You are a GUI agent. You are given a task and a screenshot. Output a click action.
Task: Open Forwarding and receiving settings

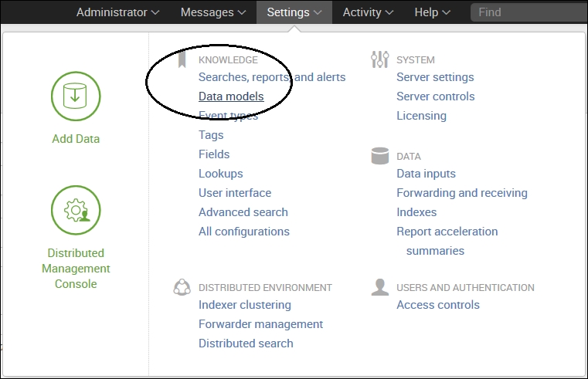pyautogui.click(x=462, y=193)
